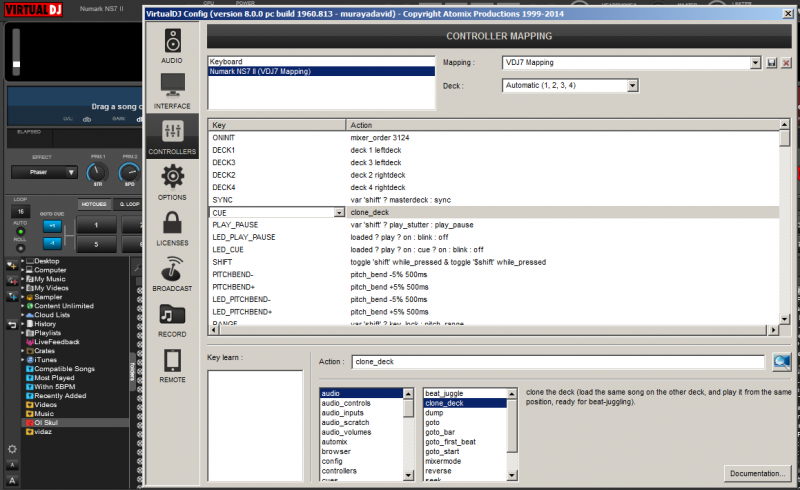The width and height of the screenshot is (800, 490).
Task: Expand the My Music tree node
Action: (x=22, y=279)
